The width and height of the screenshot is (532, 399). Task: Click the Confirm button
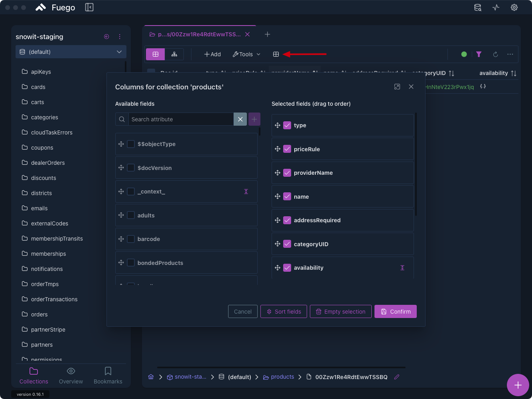click(x=396, y=312)
